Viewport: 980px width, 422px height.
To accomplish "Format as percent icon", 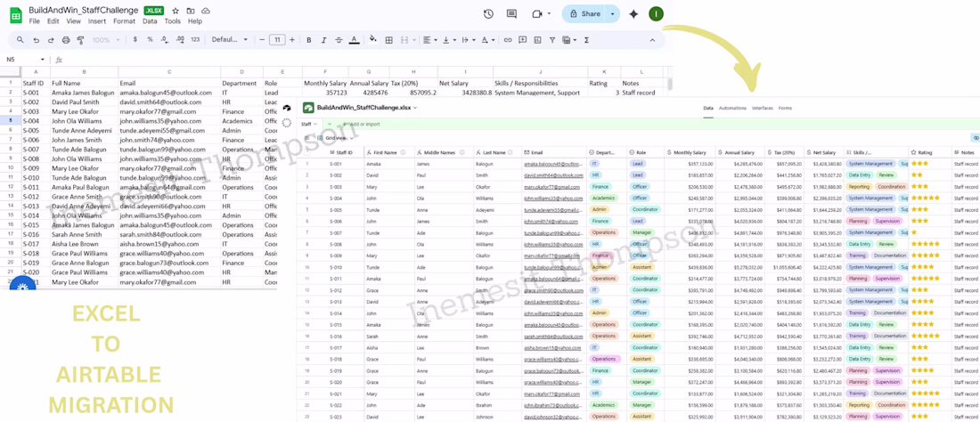I will [x=150, y=40].
